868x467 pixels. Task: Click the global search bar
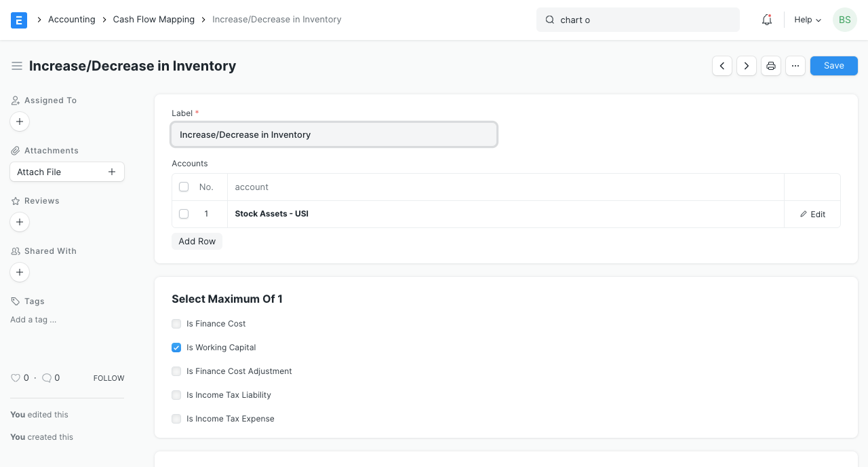tap(637, 20)
